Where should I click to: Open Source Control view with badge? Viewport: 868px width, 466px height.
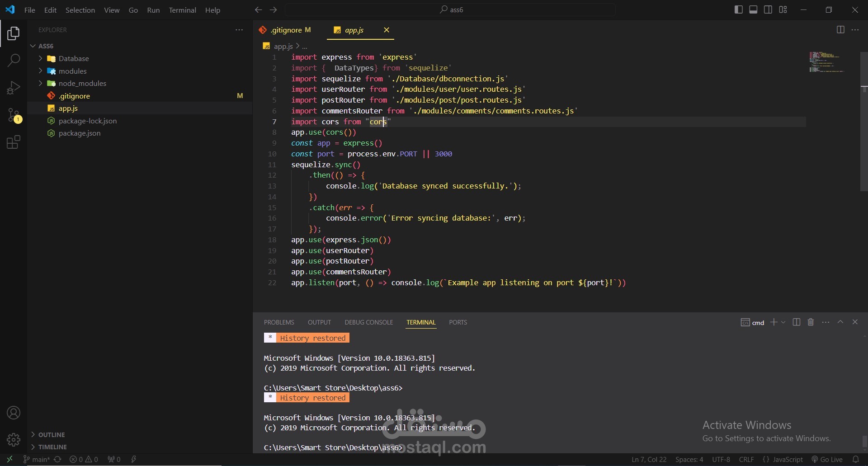14,115
